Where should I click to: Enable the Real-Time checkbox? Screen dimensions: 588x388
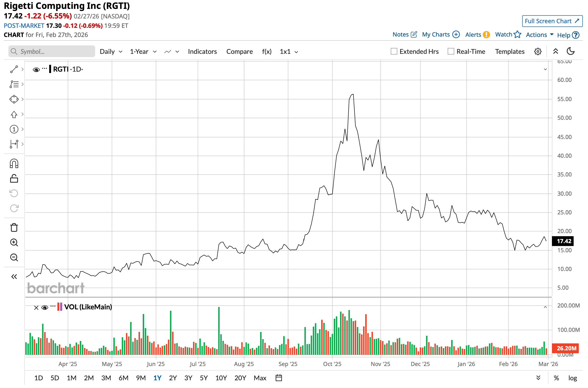pos(451,51)
